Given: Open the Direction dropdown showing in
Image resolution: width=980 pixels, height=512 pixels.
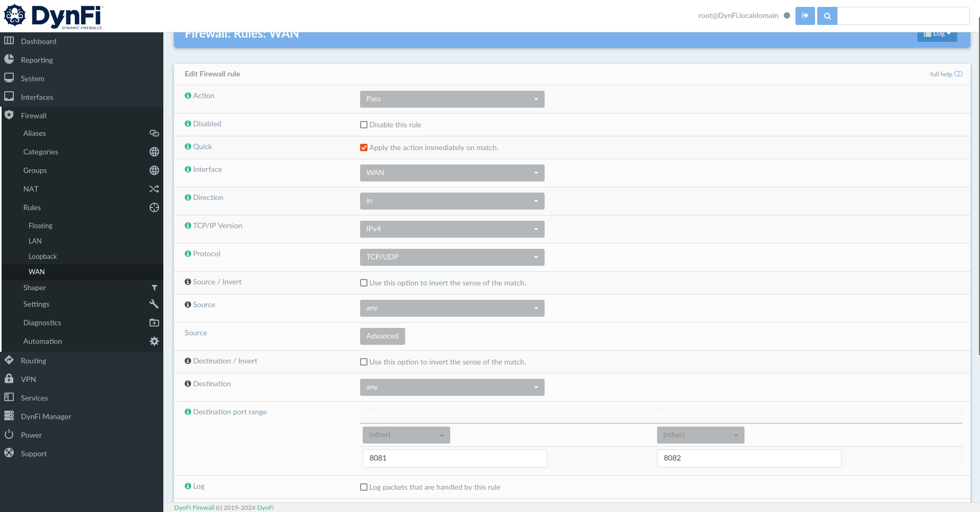Looking at the screenshot, I should [452, 201].
